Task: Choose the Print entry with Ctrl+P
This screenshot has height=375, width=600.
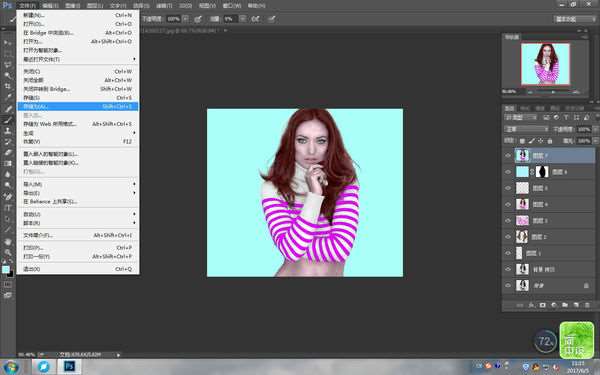Action: (78, 248)
